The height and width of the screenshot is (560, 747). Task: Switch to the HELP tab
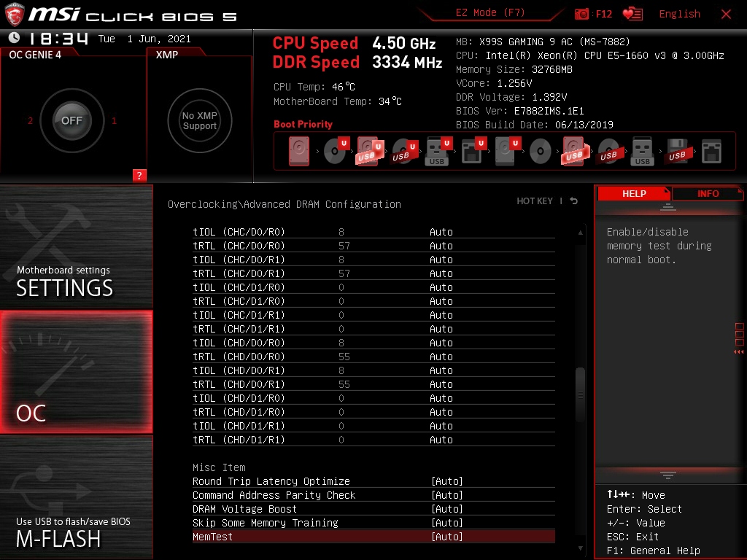[x=634, y=193]
